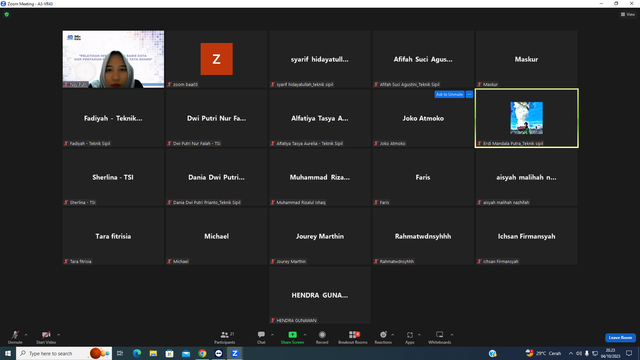Click the microphone icon in system tray
640x360 pixels.
point(587,353)
